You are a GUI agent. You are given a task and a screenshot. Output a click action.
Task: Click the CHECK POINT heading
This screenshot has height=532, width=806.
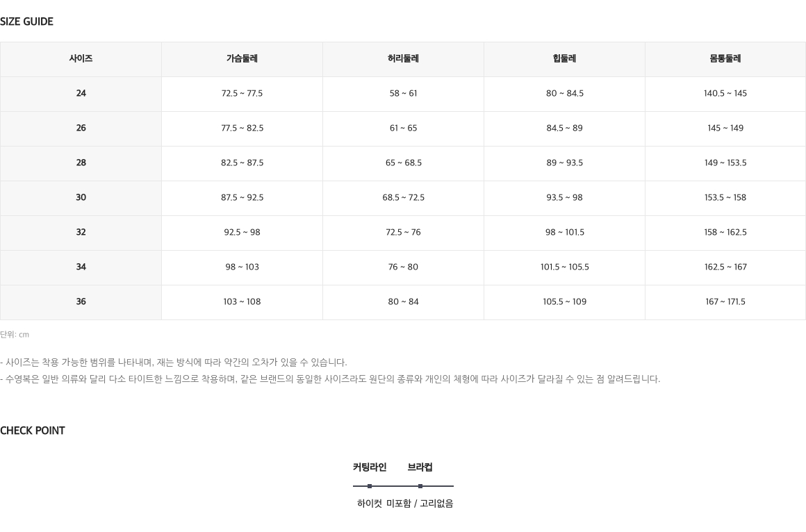(33, 431)
